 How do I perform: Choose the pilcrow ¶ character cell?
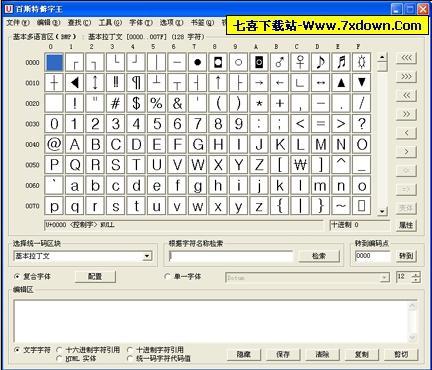coord(136,83)
